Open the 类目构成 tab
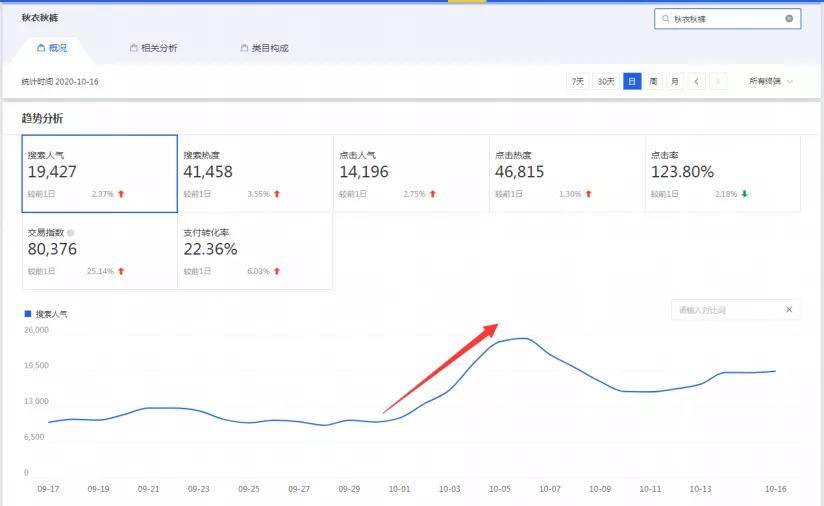The height and width of the screenshot is (506, 824). (x=264, y=48)
